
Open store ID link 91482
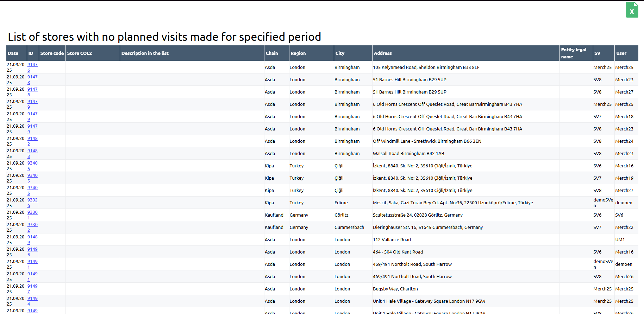click(x=32, y=139)
